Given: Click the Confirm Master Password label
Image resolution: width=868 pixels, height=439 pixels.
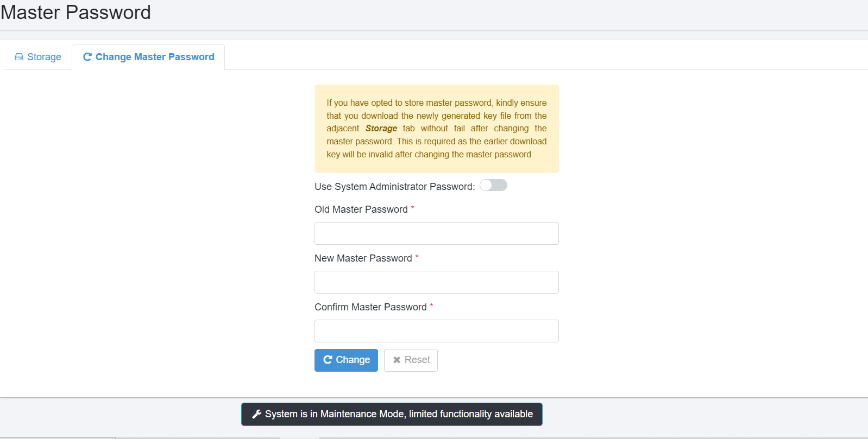Looking at the screenshot, I should pyautogui.click(x=370, y=307).
